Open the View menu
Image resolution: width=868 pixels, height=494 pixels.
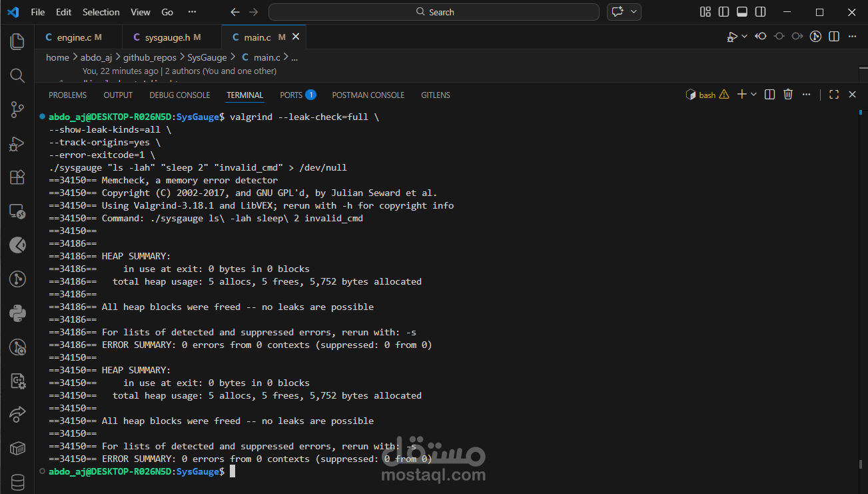point(140,12)
